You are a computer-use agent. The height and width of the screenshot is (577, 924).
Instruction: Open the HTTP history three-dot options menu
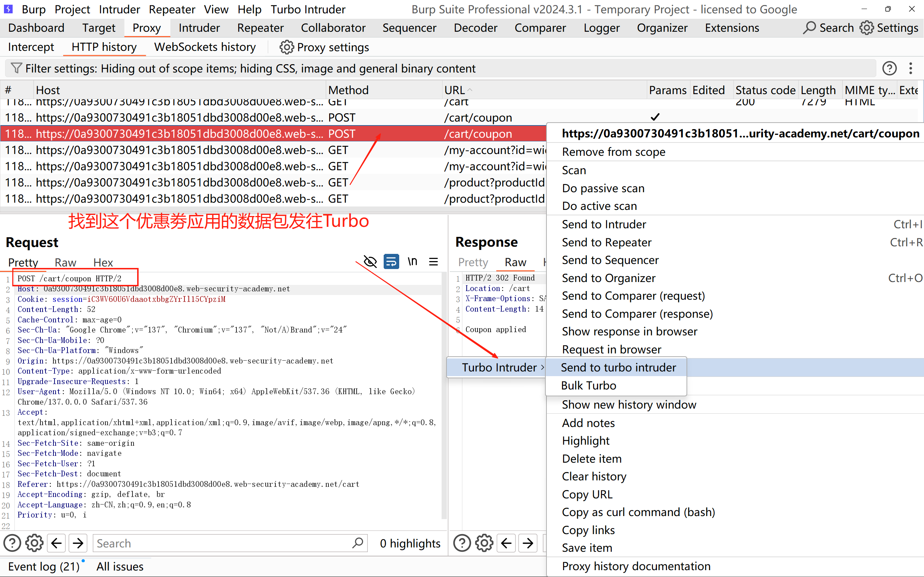911,68
